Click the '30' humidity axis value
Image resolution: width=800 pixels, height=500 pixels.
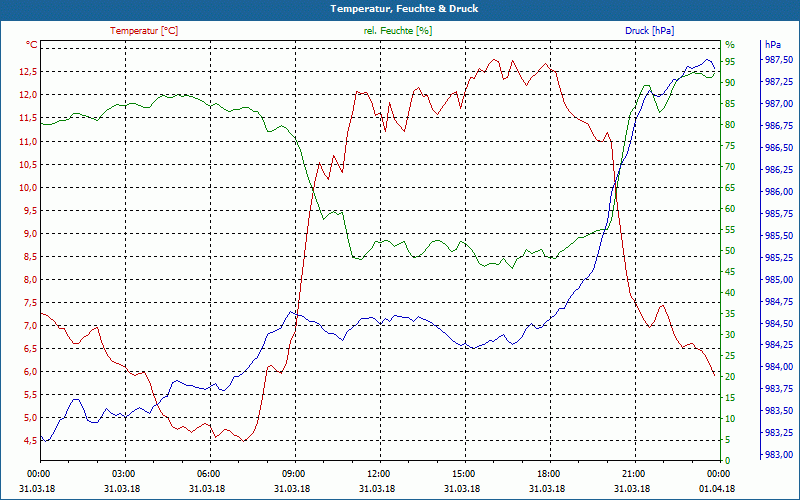(730, 335)
